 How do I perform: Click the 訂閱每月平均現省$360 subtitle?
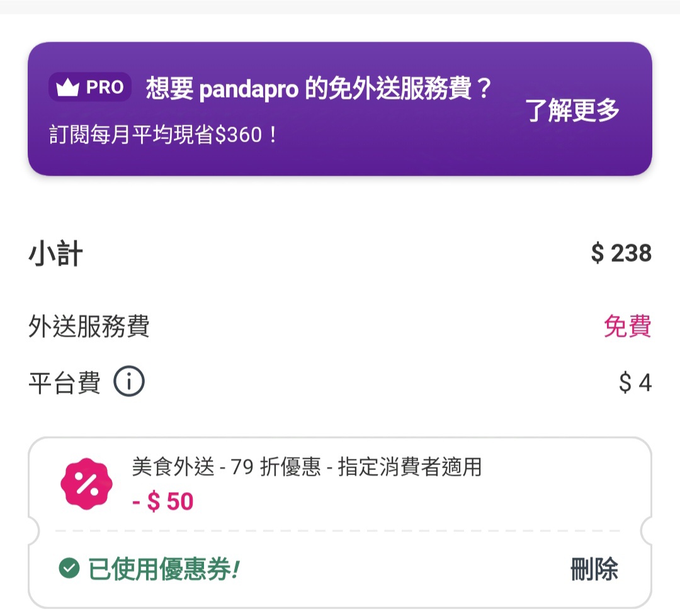(164, 135)
